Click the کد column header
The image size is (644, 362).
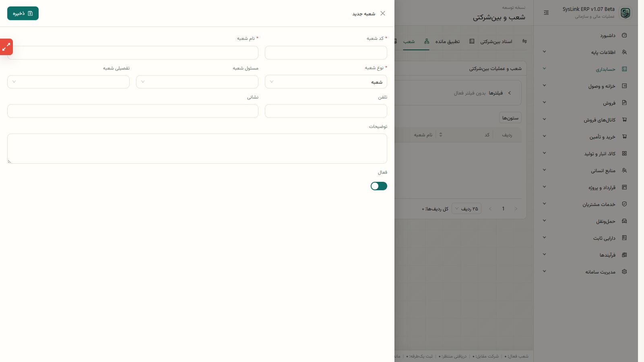pyautogui.click(x=487, y=135)
